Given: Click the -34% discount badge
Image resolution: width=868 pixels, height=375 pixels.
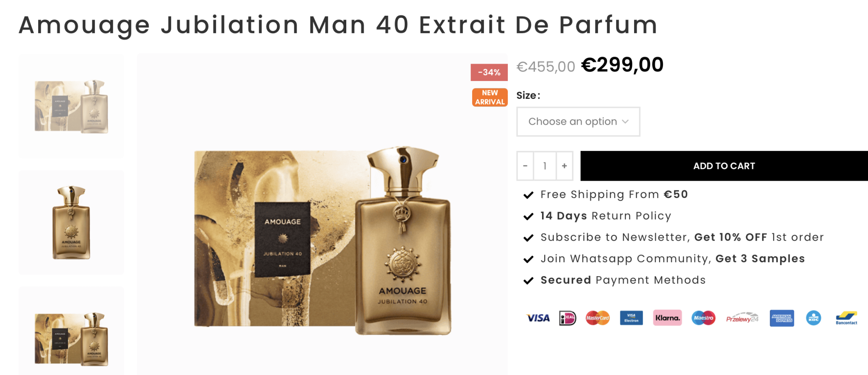Looking at the screenshot, I should pos(489,73).
